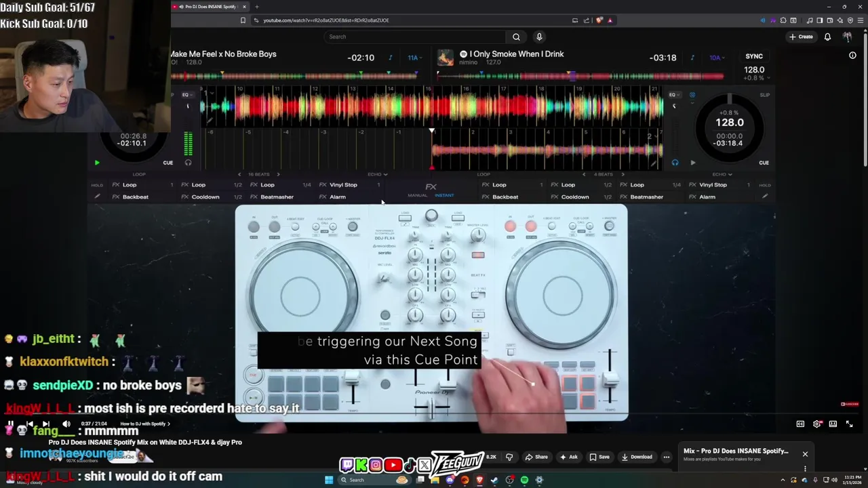Expand 'How to DJ with Spotify' chapter
The image size is (868, 488).
click(144, 424)
